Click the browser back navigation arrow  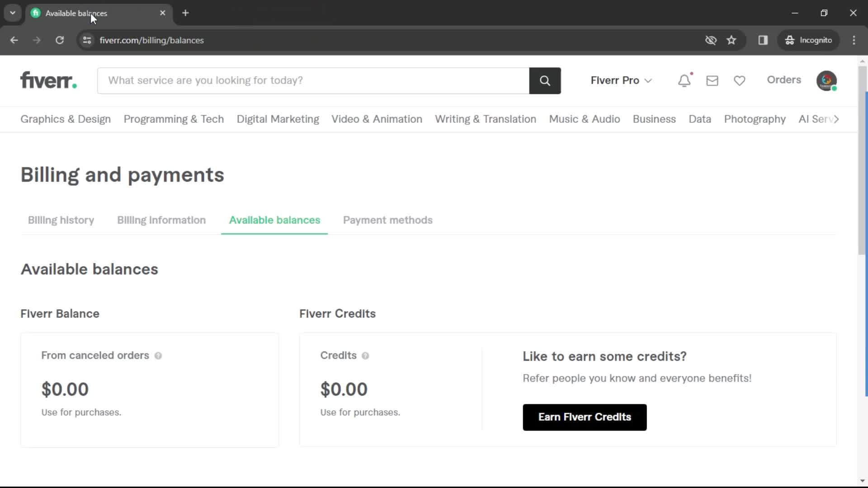pos(14,40)
